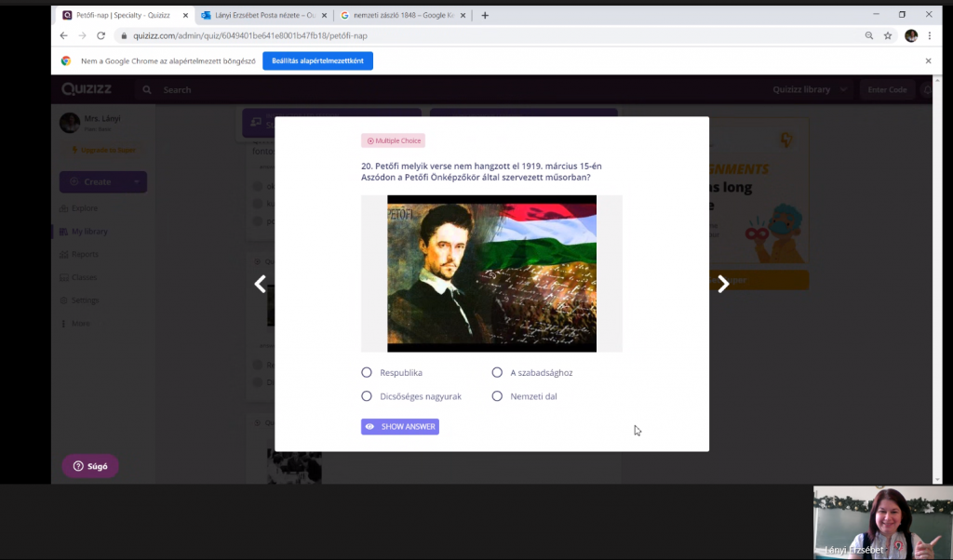Click the Mrs. Lányi profile avatar
The width and height of the screenshot is (953, 560).
(x=70, y=123)
